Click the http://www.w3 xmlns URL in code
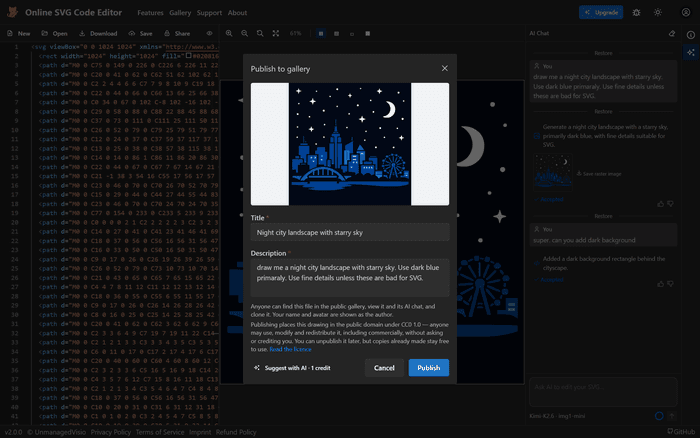The width and height of the screenshot is (700, 438). tap(192, 47)
